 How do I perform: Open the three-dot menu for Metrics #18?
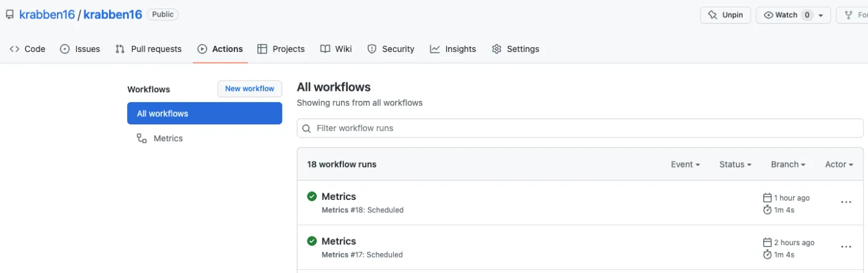pyautogui.click(x=846, y=202)
